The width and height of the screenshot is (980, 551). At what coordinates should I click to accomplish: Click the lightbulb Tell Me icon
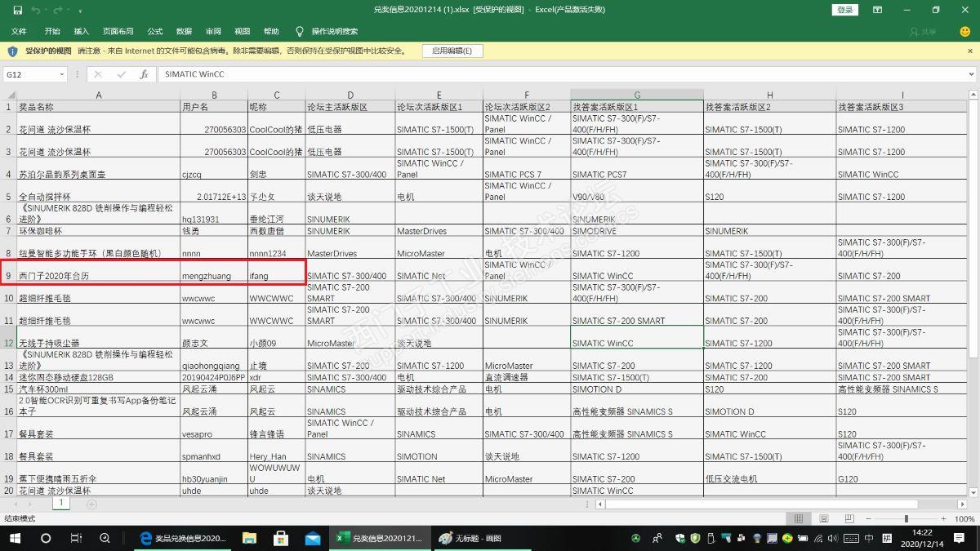click(300, 31)
